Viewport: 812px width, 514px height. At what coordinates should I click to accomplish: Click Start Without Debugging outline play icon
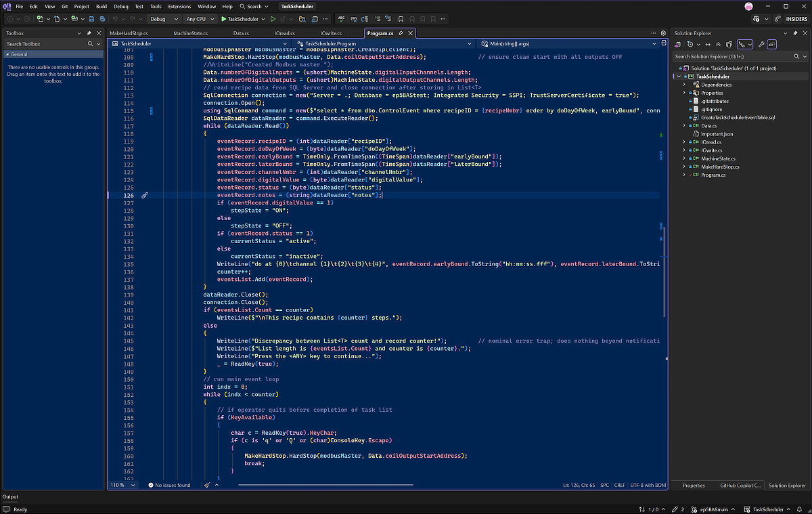point(273,19)
